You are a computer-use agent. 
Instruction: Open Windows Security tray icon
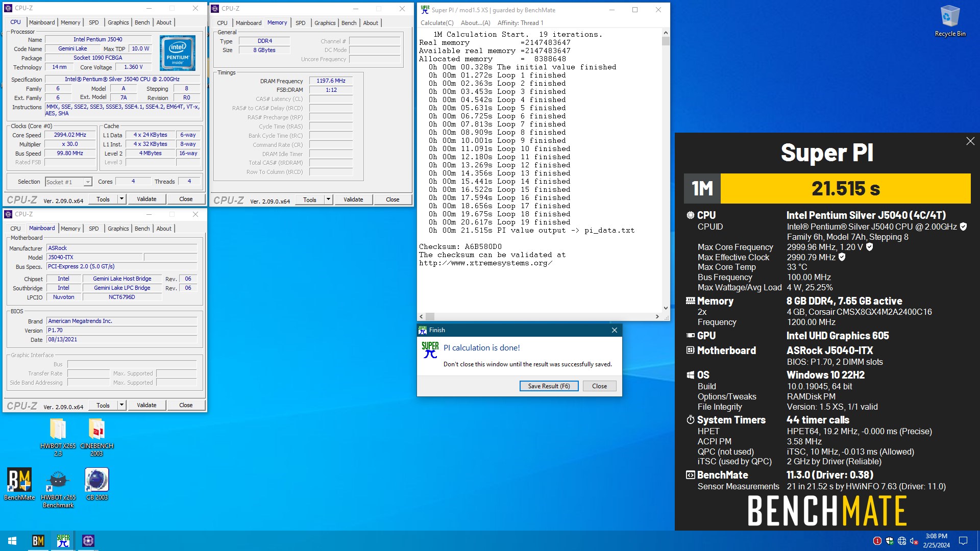click(x=890, y=541)
